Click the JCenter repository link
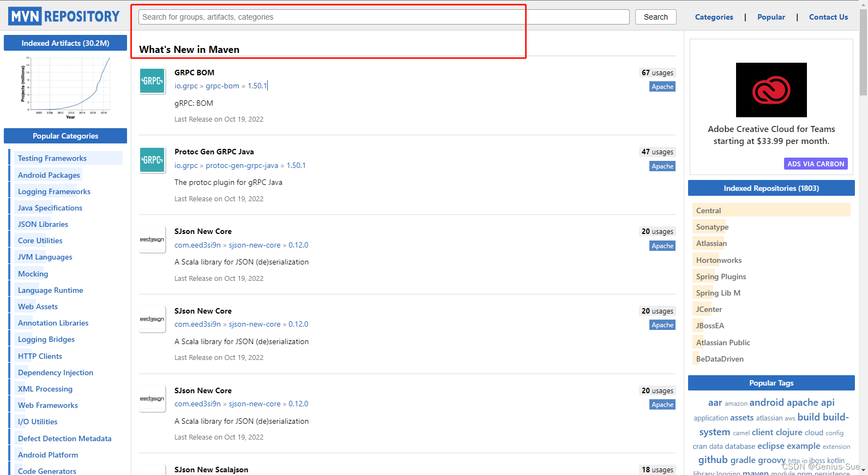The height and width of the screenshot is (475, 868). (x=709, y=309)
